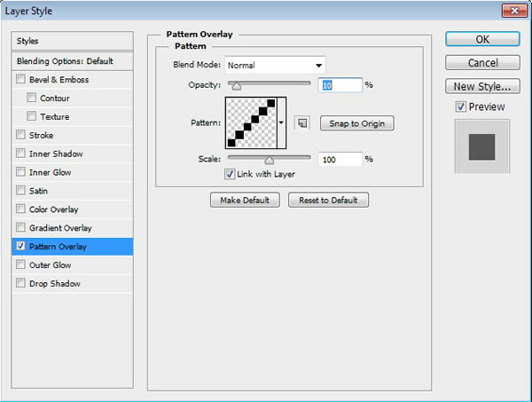Select the Gradient Overlay effect label
This screenshot has height=402, width=532.
tap(60, 228)
